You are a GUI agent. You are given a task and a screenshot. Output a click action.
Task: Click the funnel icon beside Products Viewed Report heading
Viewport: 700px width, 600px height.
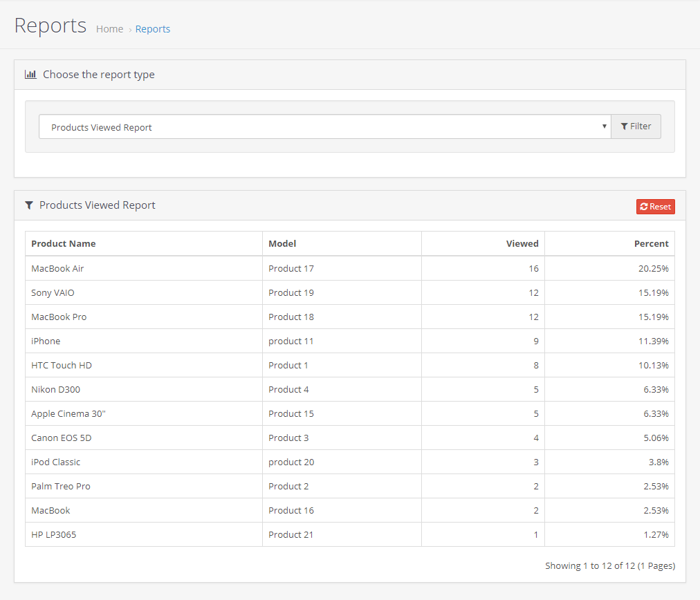coord(29,205)
